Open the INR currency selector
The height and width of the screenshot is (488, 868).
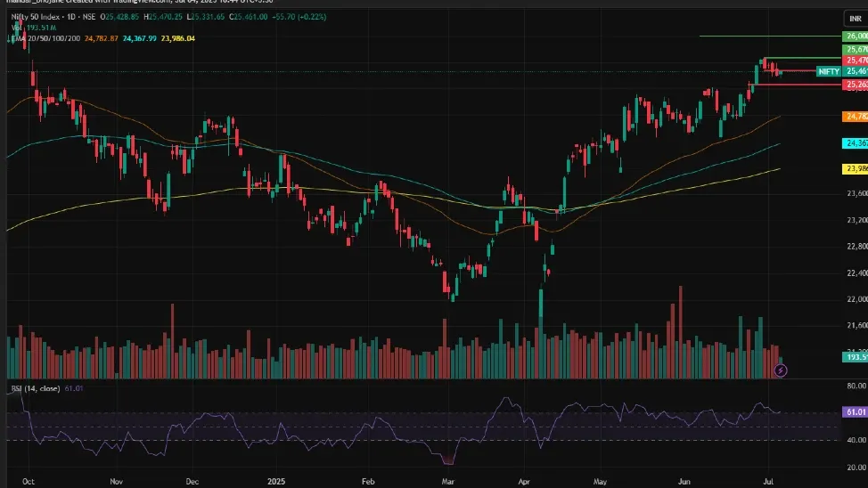point(856,19)
